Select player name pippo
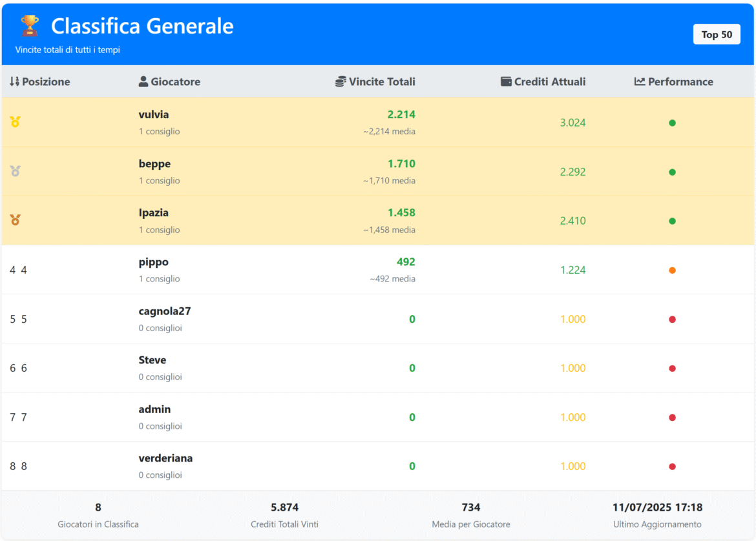Screen dimensions: 756x541 [x=153, y=262]
